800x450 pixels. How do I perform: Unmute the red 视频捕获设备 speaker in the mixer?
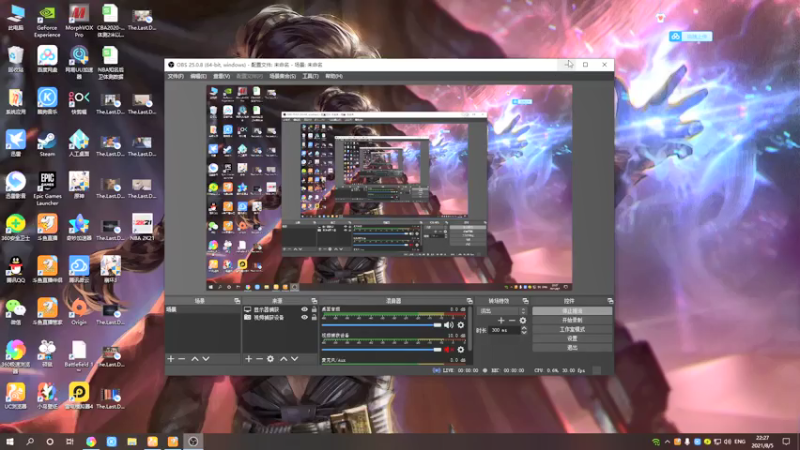click(x=448, y=349)
